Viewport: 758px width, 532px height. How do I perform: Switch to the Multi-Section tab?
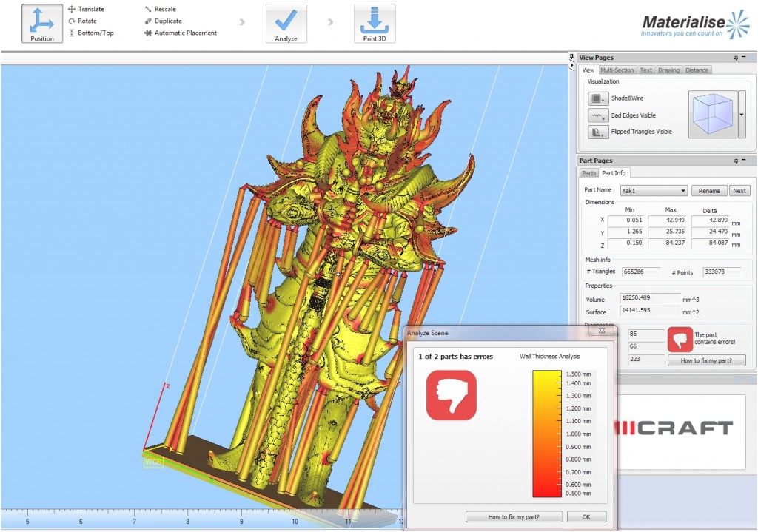(617, 70)
